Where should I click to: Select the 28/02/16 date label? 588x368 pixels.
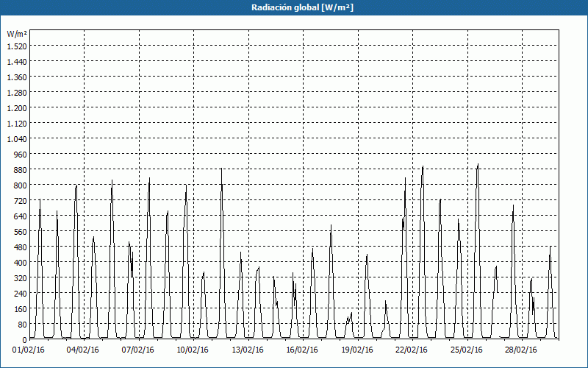tap(521, 350)
